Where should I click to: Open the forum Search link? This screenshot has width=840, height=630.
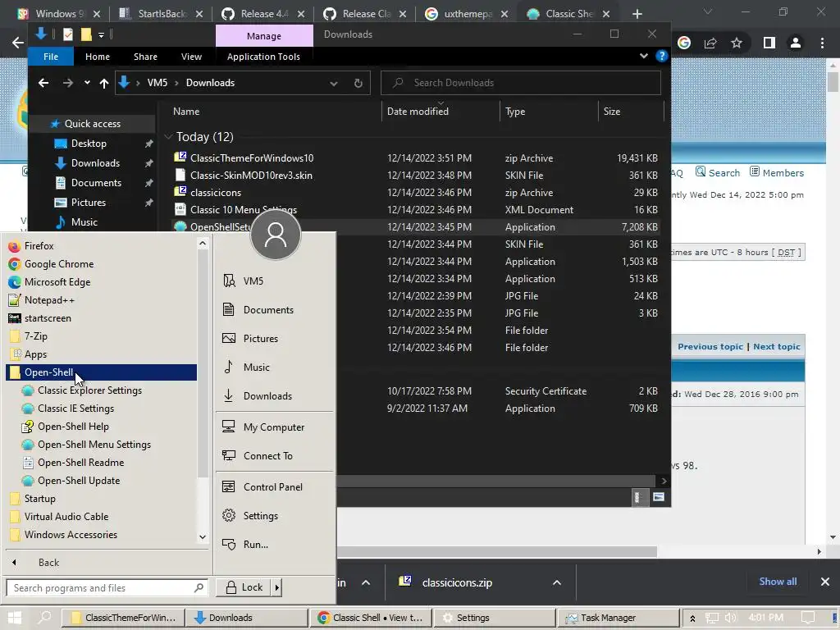717,172
